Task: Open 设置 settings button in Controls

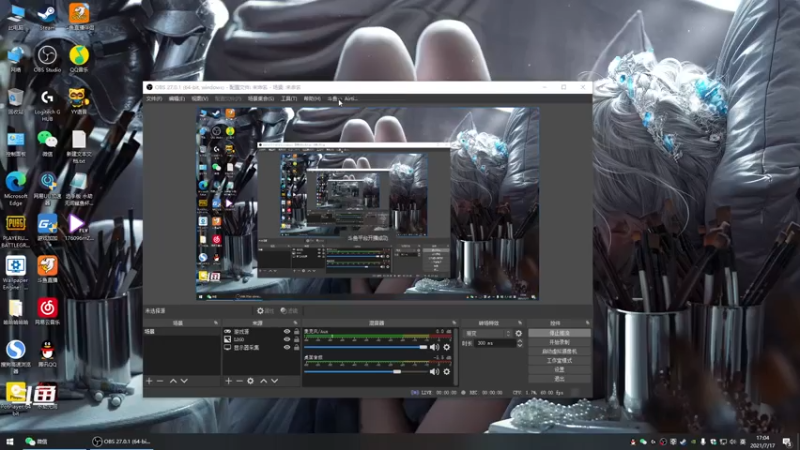Action: [x=559, y=370]
